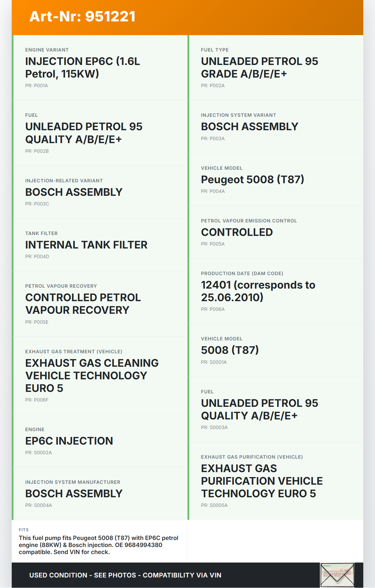
Task: Select the Internal Tank Filter entry
Action: tap(100, 245)
